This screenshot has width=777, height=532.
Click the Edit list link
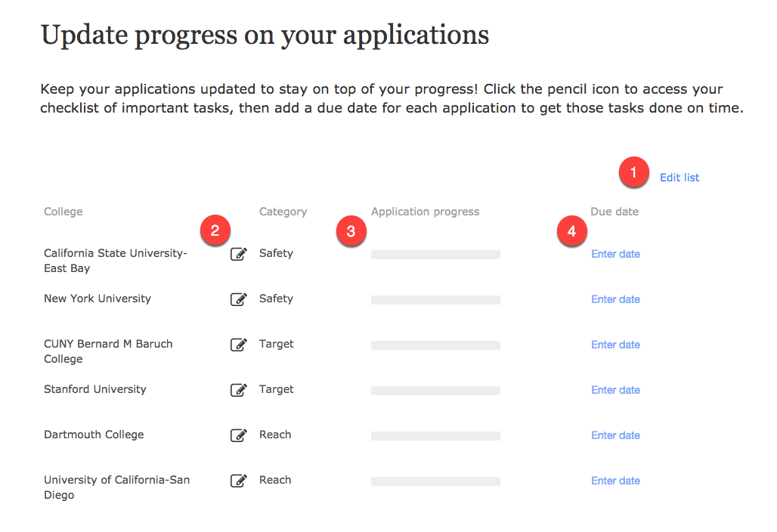(x=679, y=178)
